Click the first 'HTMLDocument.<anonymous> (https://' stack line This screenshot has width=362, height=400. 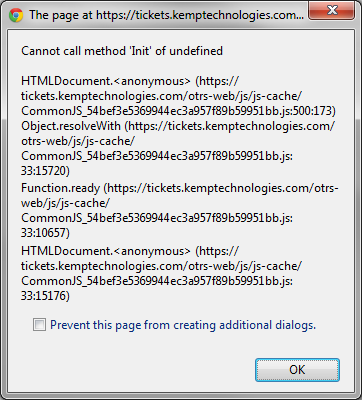coord(130,81)
